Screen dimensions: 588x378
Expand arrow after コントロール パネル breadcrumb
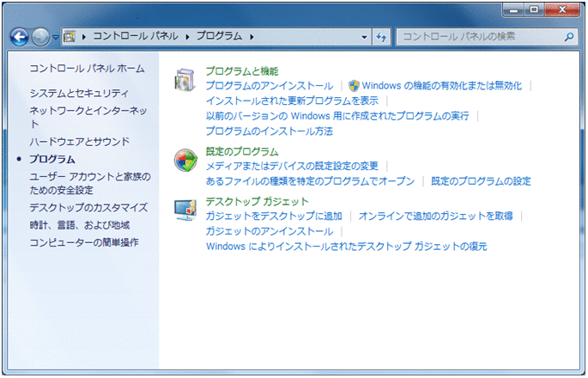[x=187, y=37]
